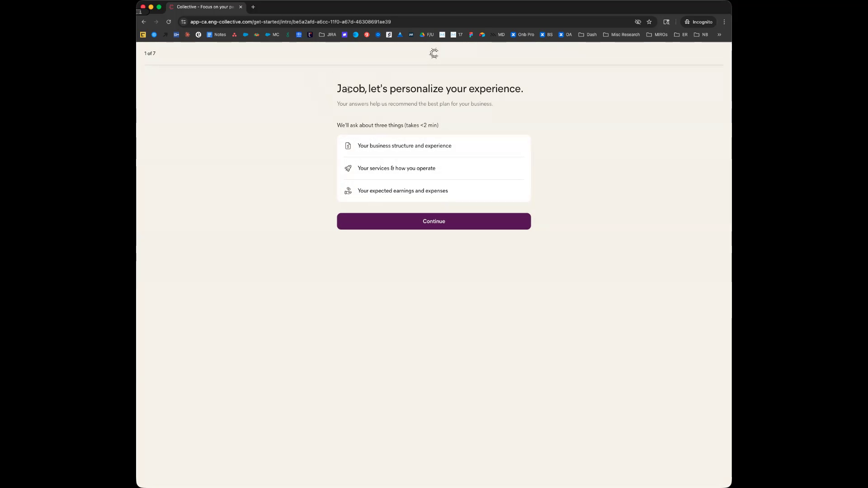Viewport: 868px width, 488px height.
Task: Go back to previous page
Action: [x=144, y=22]
